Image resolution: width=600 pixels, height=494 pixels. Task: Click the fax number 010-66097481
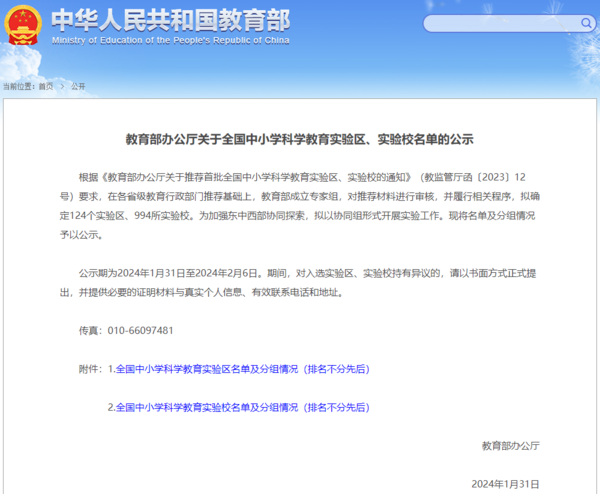[140, 331]
